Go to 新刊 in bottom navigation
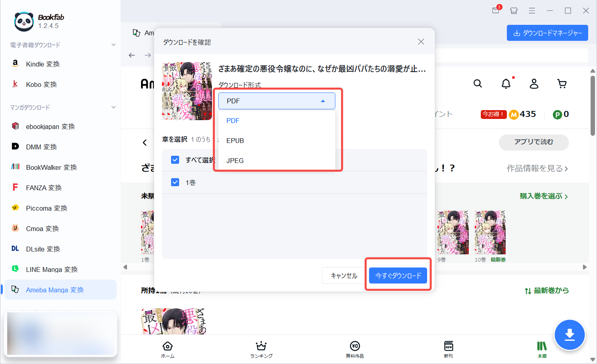 (448, 349)
